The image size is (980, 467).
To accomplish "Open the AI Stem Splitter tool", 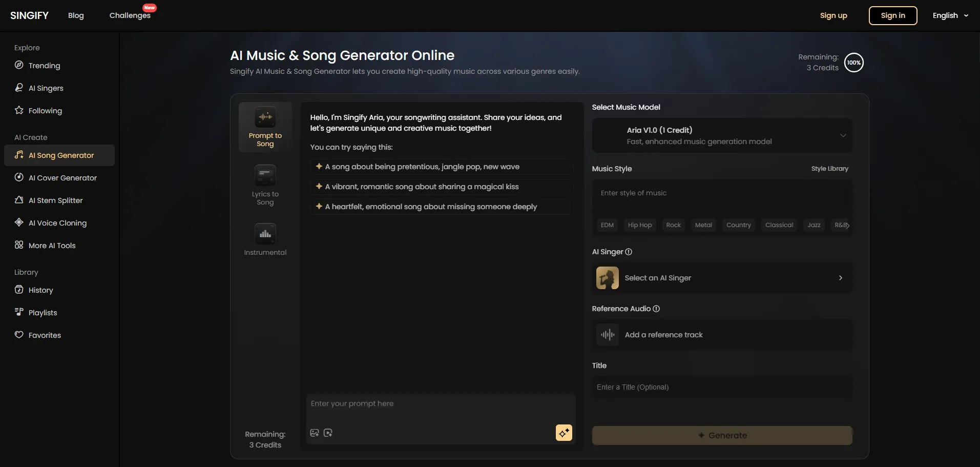I will coord(55,200).
